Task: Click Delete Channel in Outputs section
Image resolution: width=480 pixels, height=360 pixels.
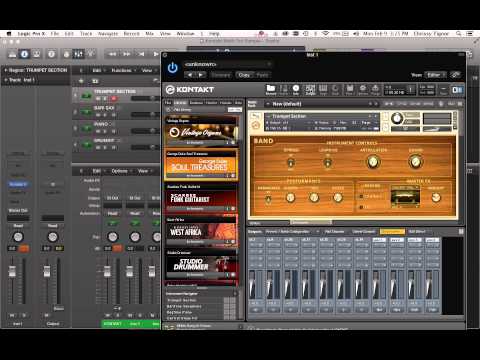Action: (x=363, y=231)
